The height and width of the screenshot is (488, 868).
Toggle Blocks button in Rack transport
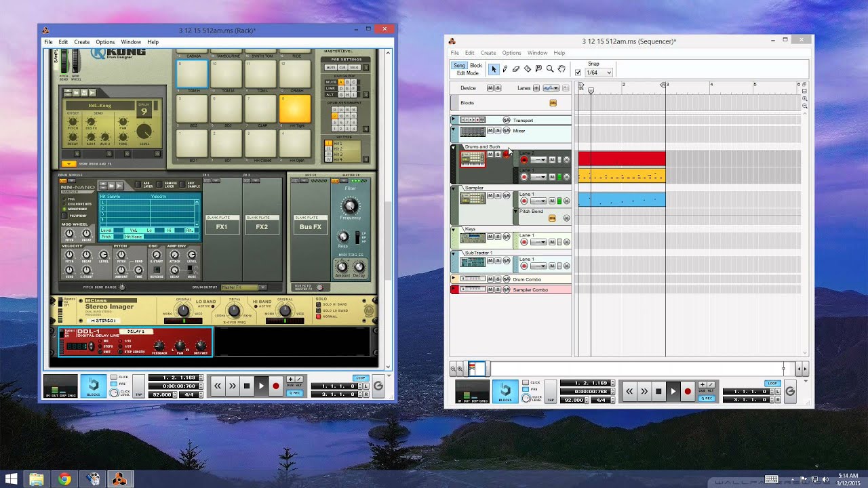[x=94, y=386]
